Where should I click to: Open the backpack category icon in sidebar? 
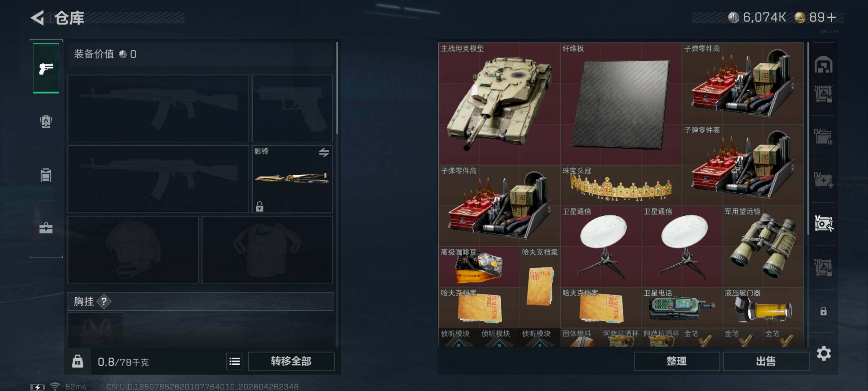click(x=46, y=122)
